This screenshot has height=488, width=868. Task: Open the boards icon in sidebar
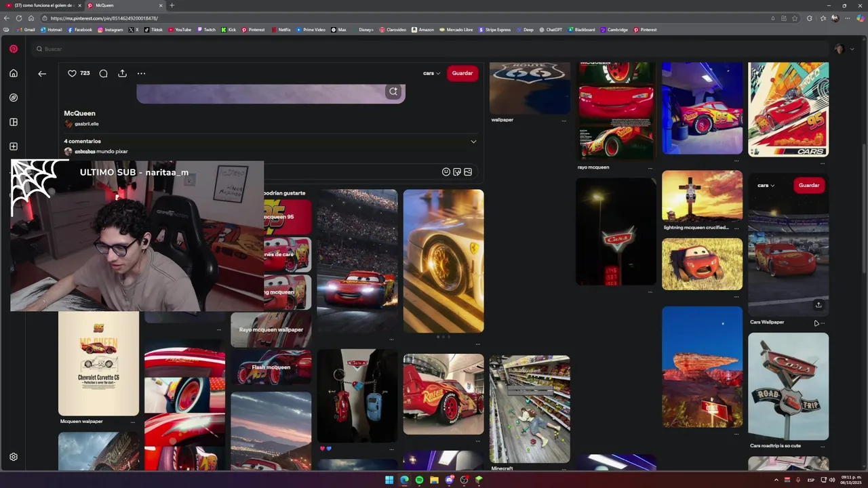click(13, 122)
